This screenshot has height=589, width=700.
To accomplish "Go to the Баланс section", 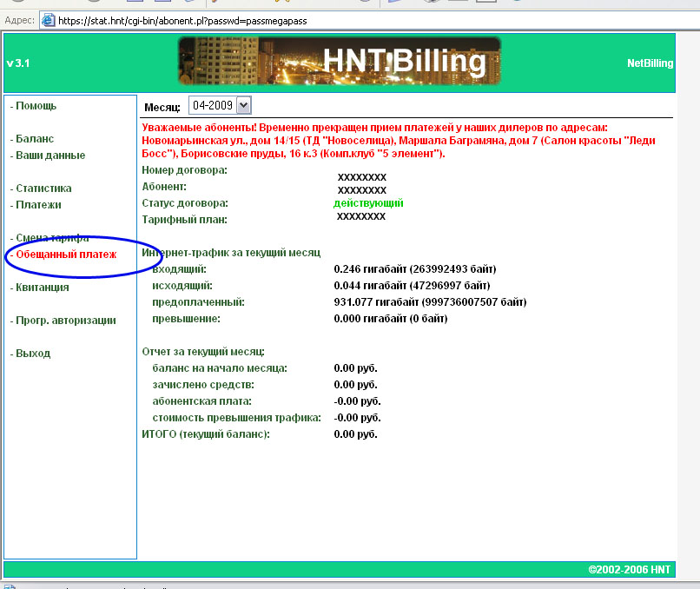I will (35, 139).
